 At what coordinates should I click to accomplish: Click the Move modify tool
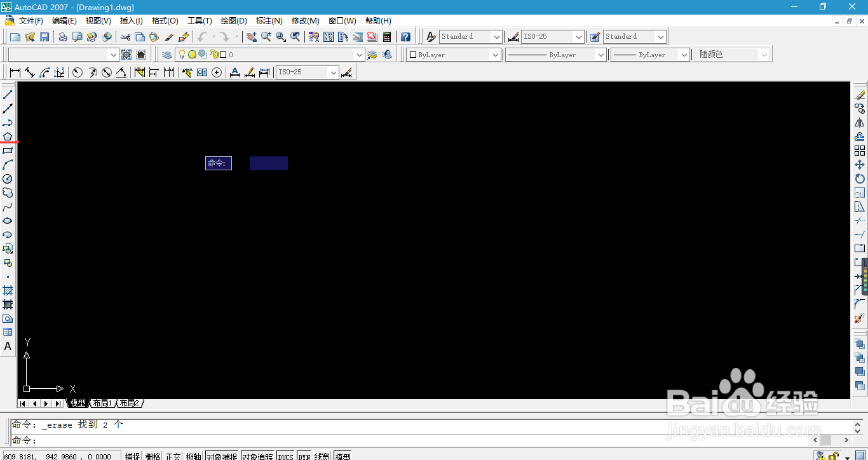point(860,165)
